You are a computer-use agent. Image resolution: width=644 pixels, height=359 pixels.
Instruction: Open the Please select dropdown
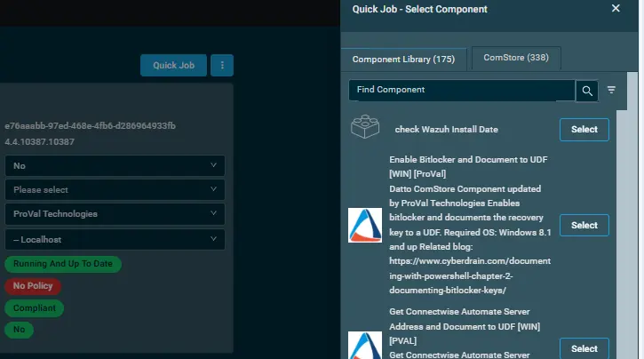pos(115,190)
